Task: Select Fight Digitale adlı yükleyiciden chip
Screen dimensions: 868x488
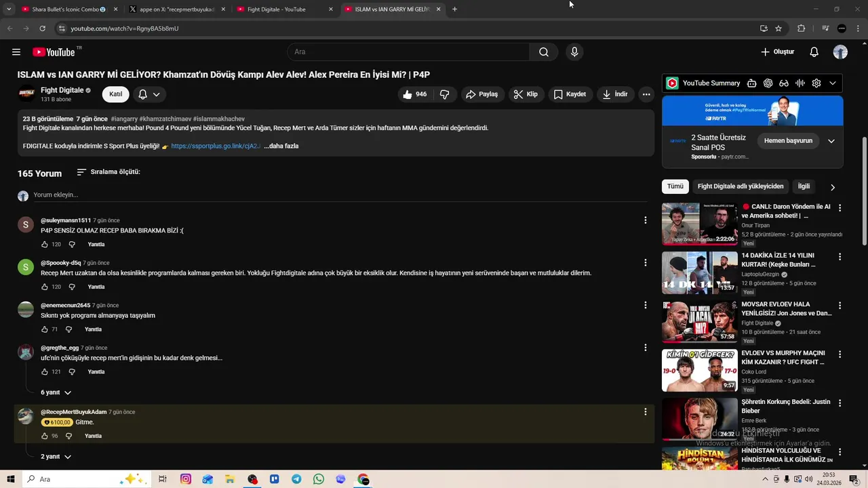Action: pyautogui.click(x=741, y=186)
